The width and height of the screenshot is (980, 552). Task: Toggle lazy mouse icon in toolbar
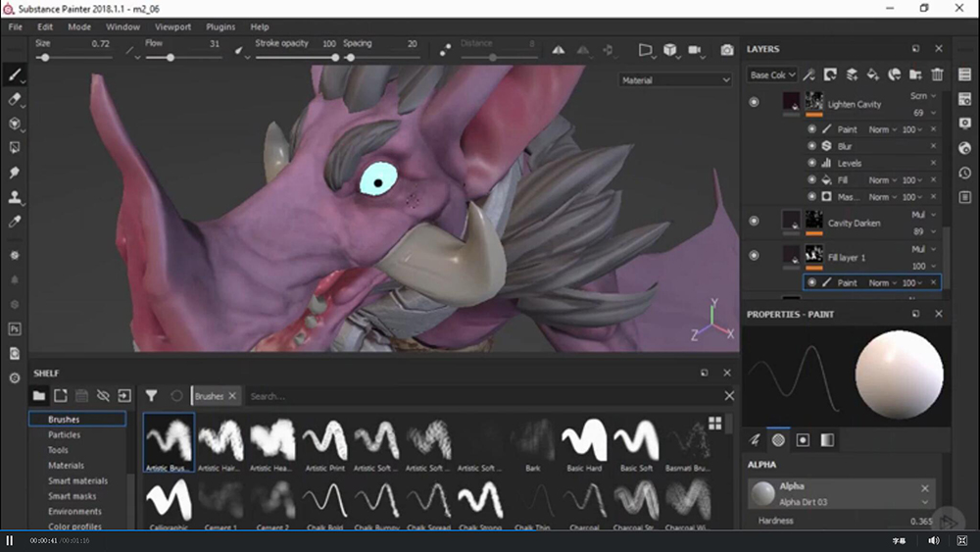pyautogui.click(x=445, y=50)
